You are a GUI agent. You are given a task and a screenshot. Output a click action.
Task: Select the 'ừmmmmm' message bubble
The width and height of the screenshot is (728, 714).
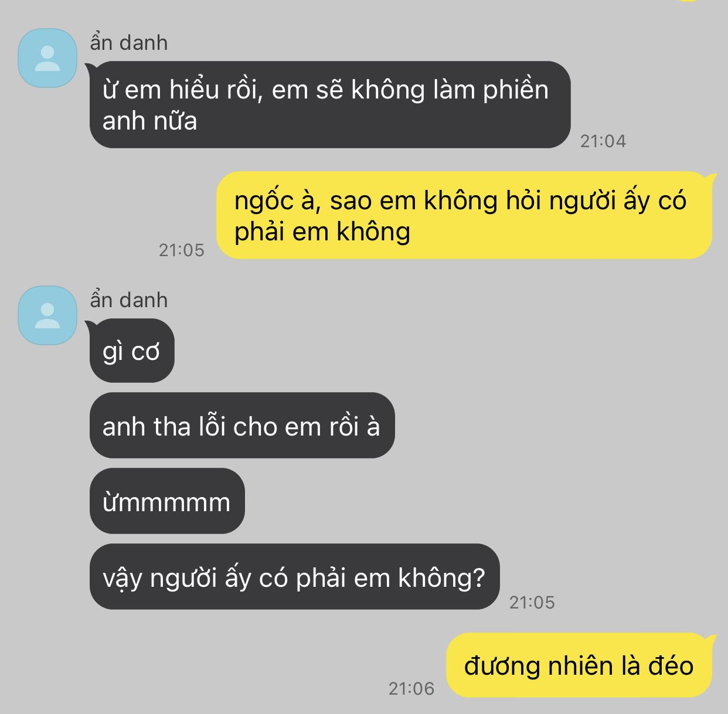pos(167,501)
